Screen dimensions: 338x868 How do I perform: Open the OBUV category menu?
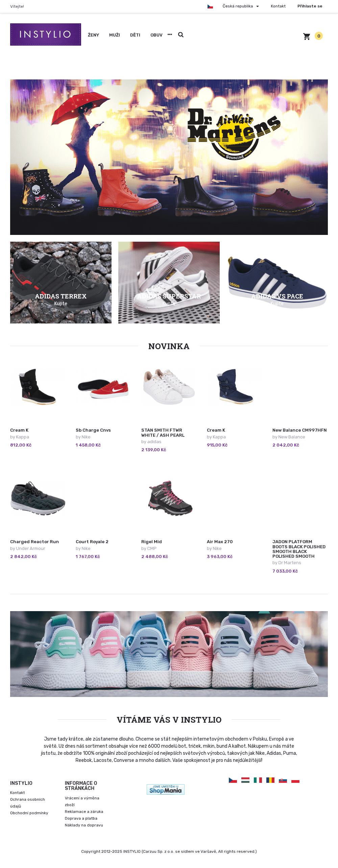(156, 35)
